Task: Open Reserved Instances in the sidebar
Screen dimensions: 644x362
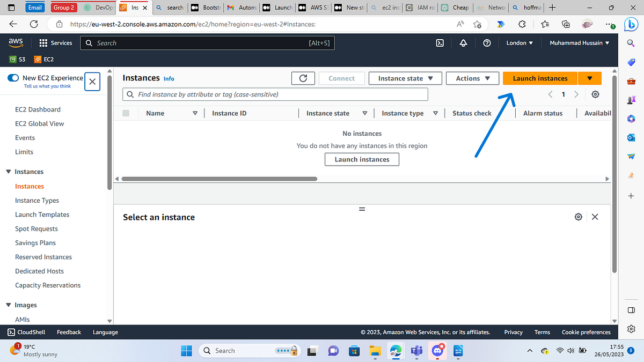Action: (x=43, y=257)
